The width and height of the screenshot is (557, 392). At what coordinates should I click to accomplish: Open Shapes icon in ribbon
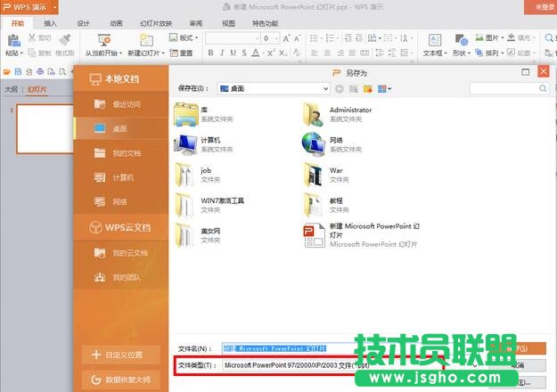click(462, 40)
